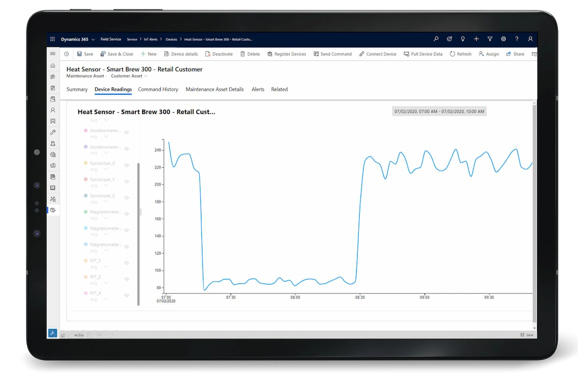Click Save & Close
This screenshot has height=385, width=588.
pyautogui.click(x=117, y=54)
